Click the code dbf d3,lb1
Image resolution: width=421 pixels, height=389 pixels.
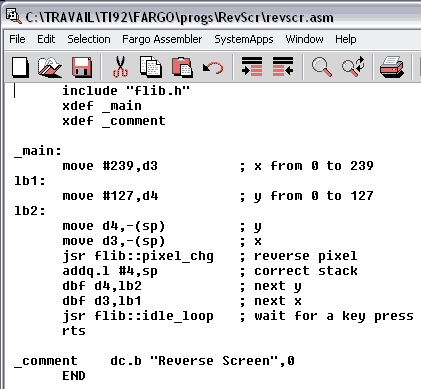tap(102, 301)
